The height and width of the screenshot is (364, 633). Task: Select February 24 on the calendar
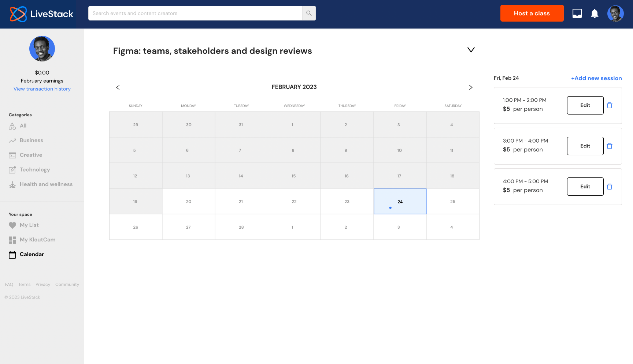(x=400, y=202)
